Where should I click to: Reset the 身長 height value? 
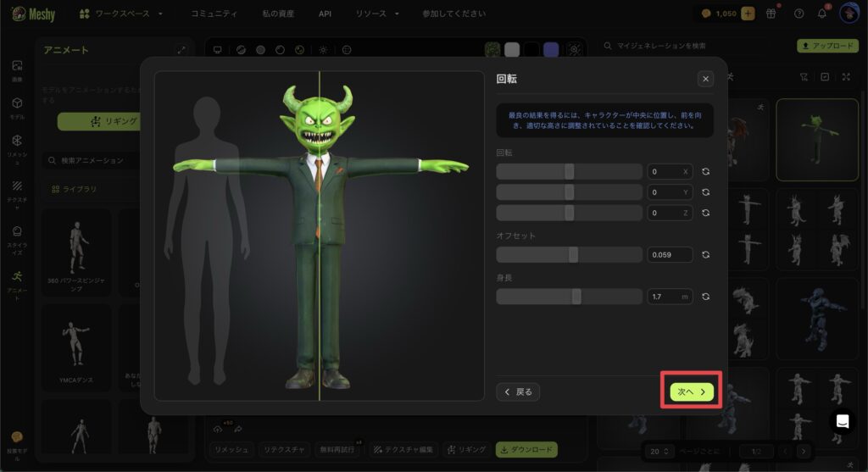click(x=705, y=297)
